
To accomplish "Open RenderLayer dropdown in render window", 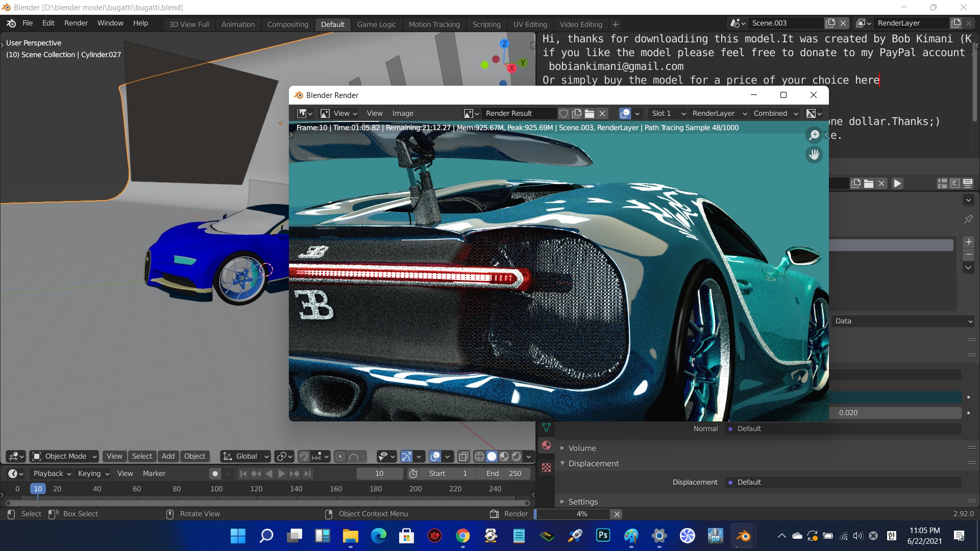I will click(x=719, y=113).
